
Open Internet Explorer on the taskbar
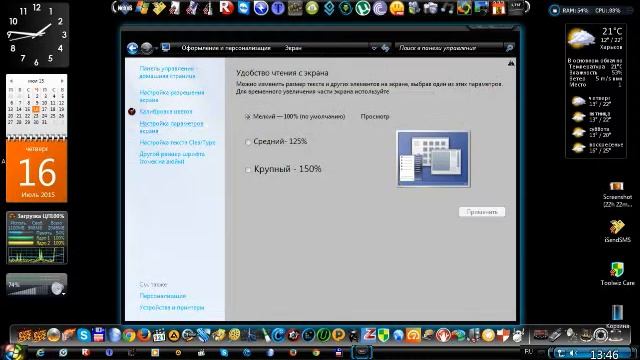click(x=40, y=353)
